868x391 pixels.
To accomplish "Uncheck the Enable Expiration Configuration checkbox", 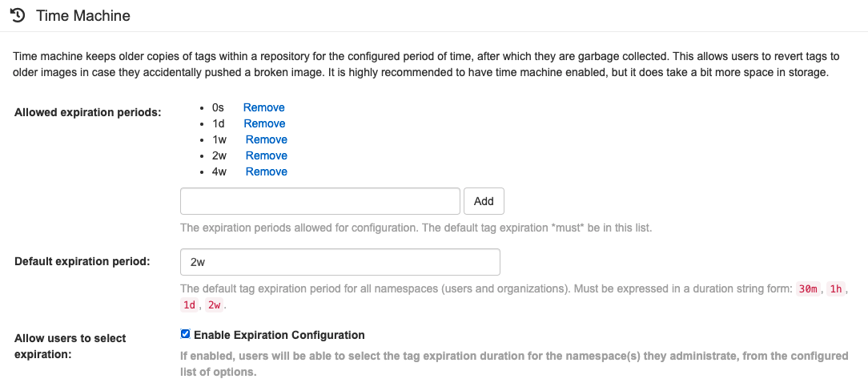I will click(x=186, y=335).
